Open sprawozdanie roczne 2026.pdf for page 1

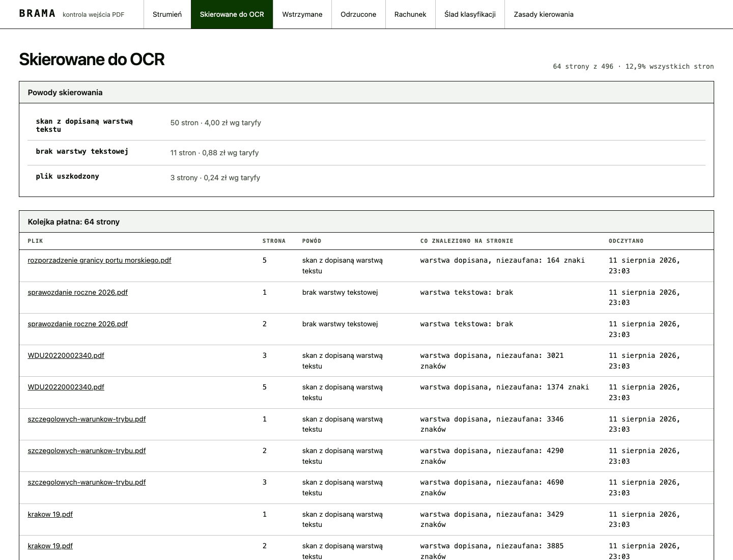point(77,292)
